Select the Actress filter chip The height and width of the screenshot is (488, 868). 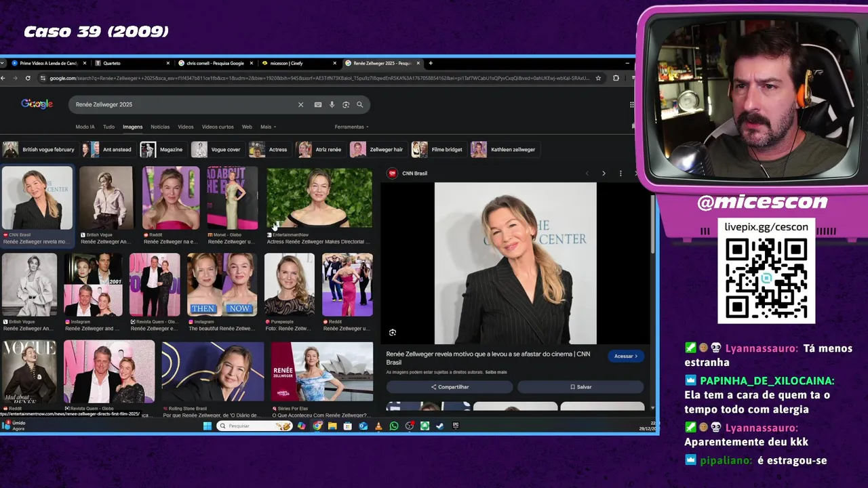[269, 150]
